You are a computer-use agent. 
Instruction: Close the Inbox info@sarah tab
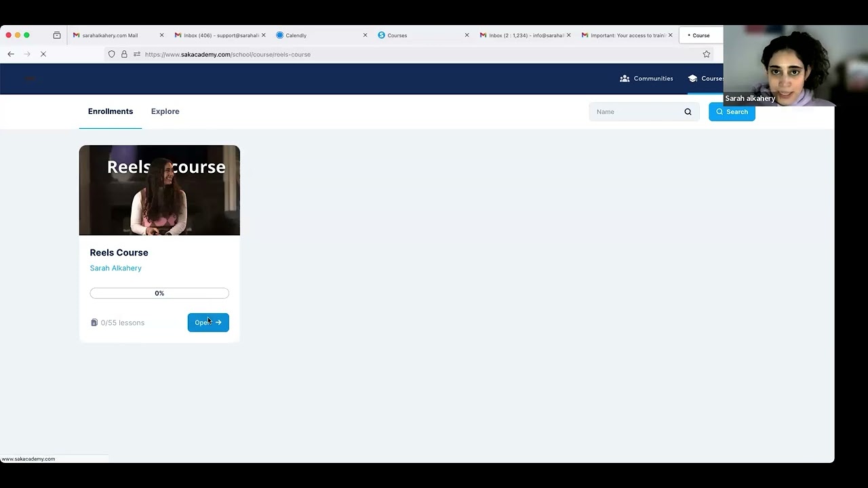coord(568,35)
